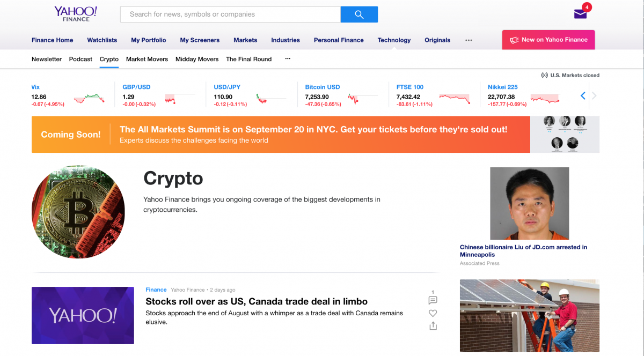The width and height of the screenshot is (644, 356).
Task: Open comments on the Stocks article
Action: 433,300
